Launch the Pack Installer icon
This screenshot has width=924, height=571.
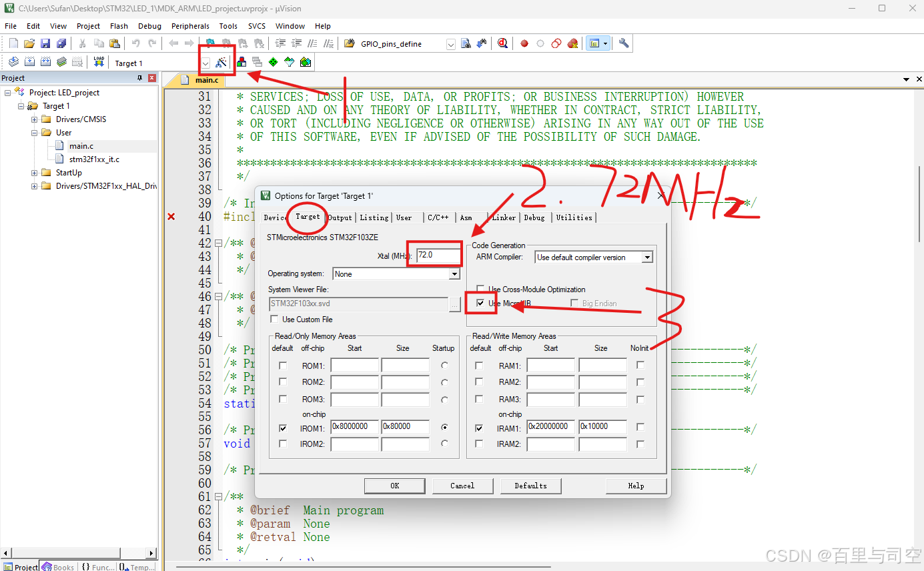tap(306, 62)
